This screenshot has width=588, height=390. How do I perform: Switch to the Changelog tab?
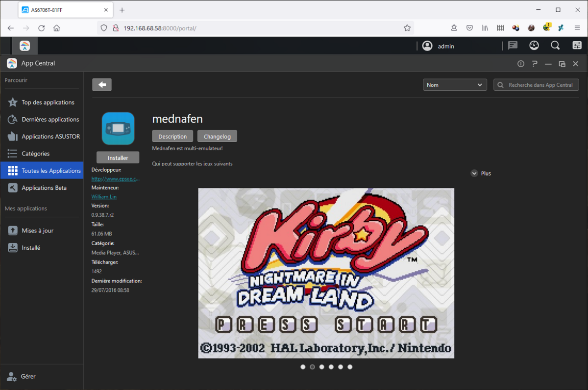[x=217, y=136]
